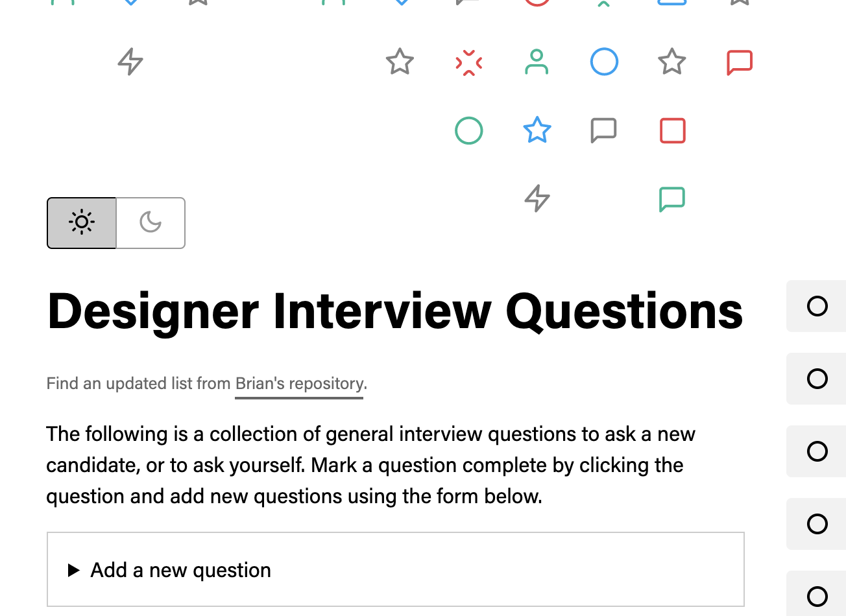846x616 pixels.
Task: Select the second circle marker on the right edge
Action: click(x=817, y=379)
